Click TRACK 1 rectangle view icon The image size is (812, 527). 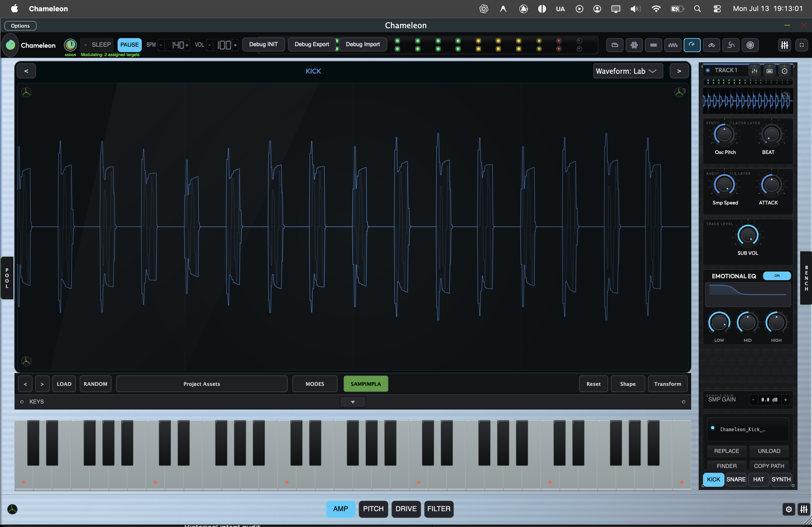tap(769, 71)
